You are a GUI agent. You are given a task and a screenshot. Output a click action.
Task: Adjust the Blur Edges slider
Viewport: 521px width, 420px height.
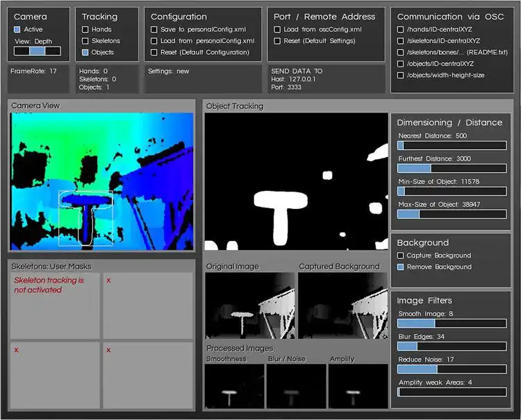(x=452, y=346)
